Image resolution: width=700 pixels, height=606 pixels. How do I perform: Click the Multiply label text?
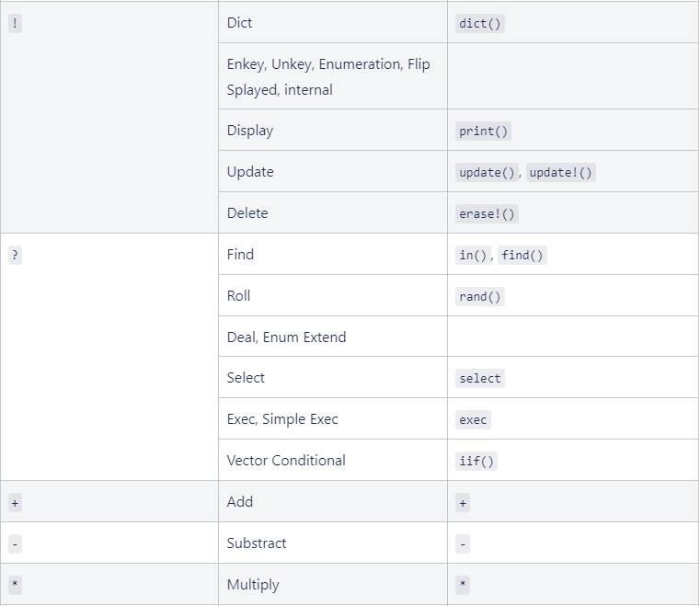(x=253, y=585)
